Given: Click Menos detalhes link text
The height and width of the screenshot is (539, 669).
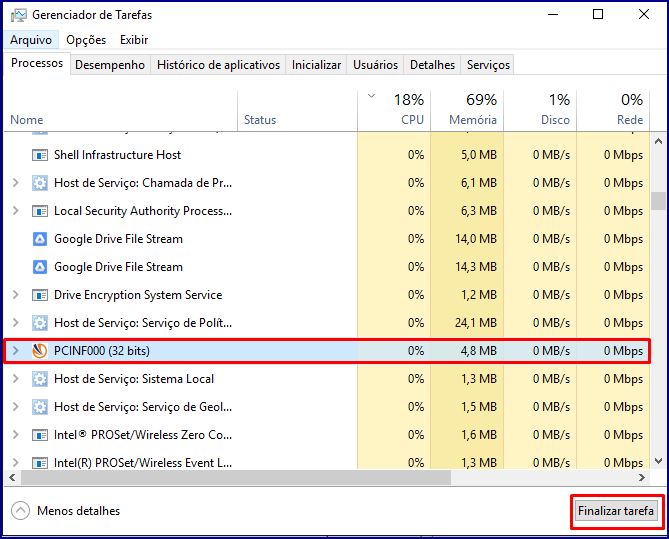Looking at the screenshot, I should (79, 511).
